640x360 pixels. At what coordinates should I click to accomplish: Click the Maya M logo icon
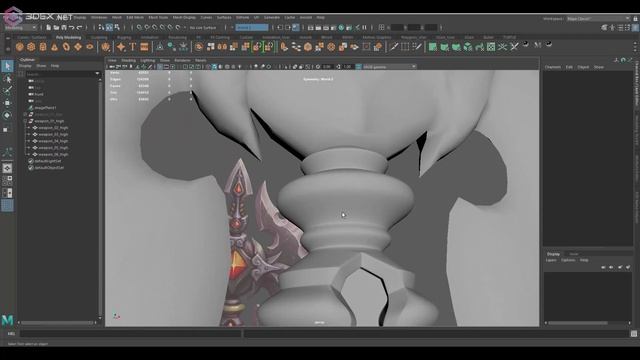7,320
